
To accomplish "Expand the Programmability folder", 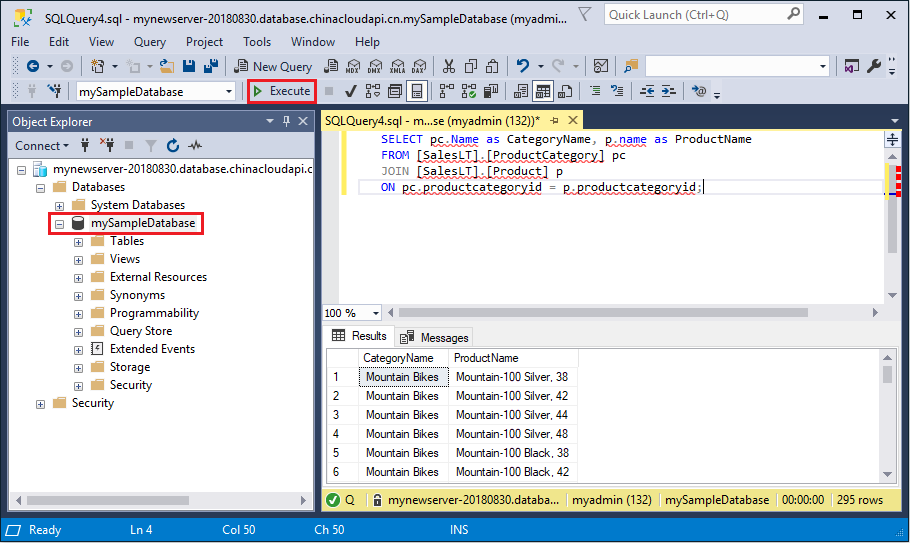I will coord(78,314).
